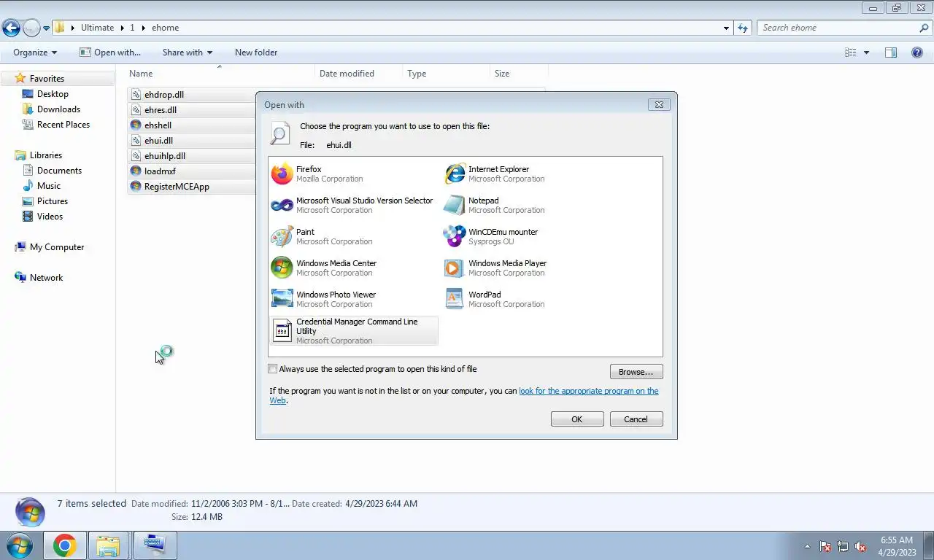Click Ultimate in the address path
This screenshot has width=934, height=560.
(97, 28)
